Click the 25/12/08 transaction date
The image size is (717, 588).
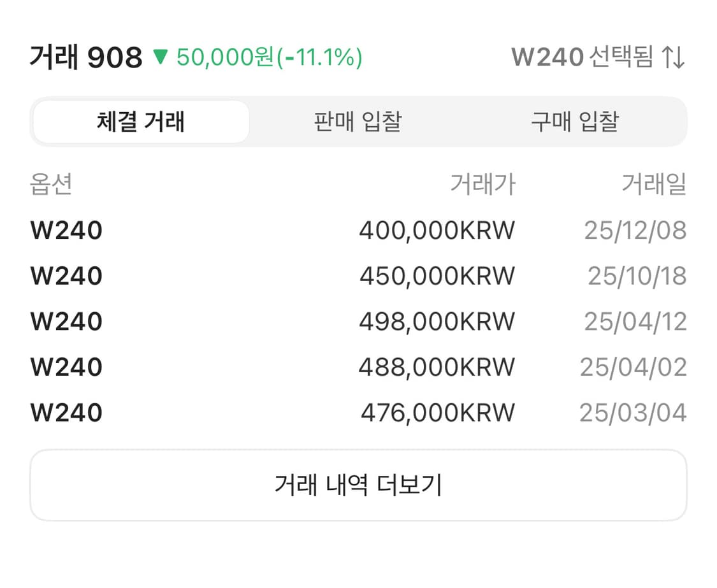[635, 230]
